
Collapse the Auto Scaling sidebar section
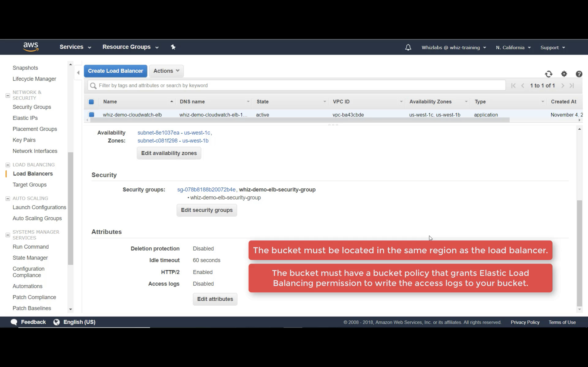tap(8, 199)
